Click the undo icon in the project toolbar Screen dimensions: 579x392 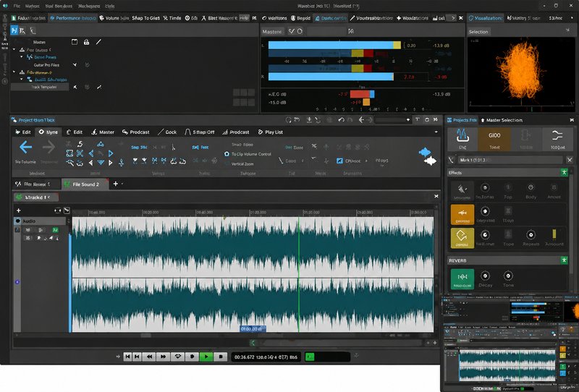pos(341,120)
